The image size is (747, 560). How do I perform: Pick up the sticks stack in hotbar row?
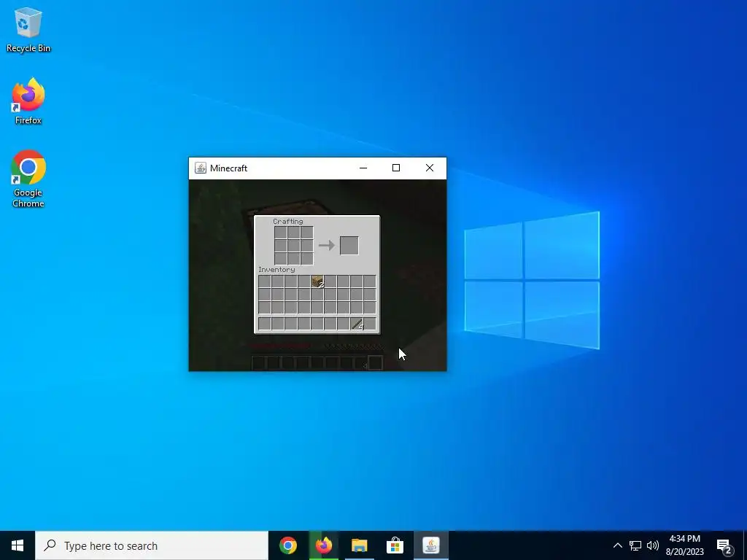pyautogui.click(x=357, y=324)
